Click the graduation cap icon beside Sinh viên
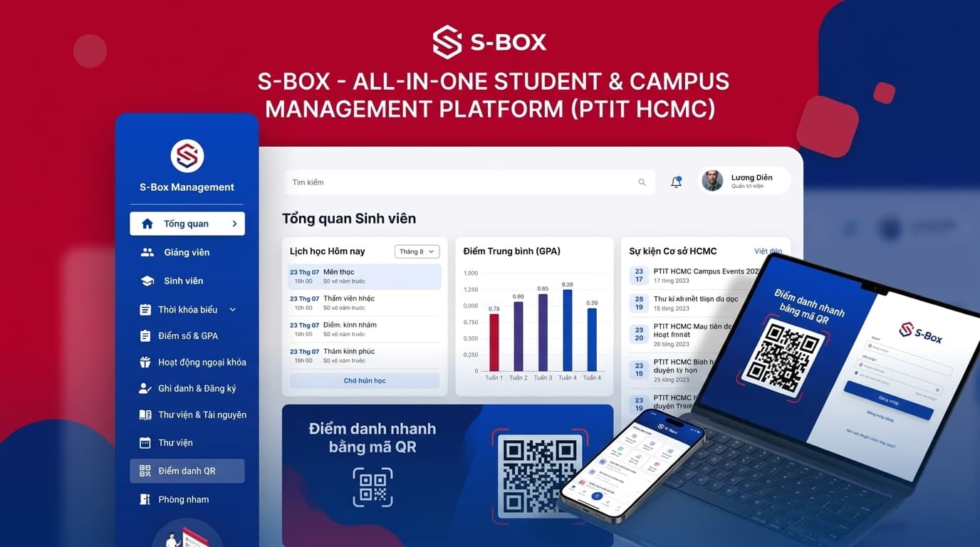 [147, 281]
